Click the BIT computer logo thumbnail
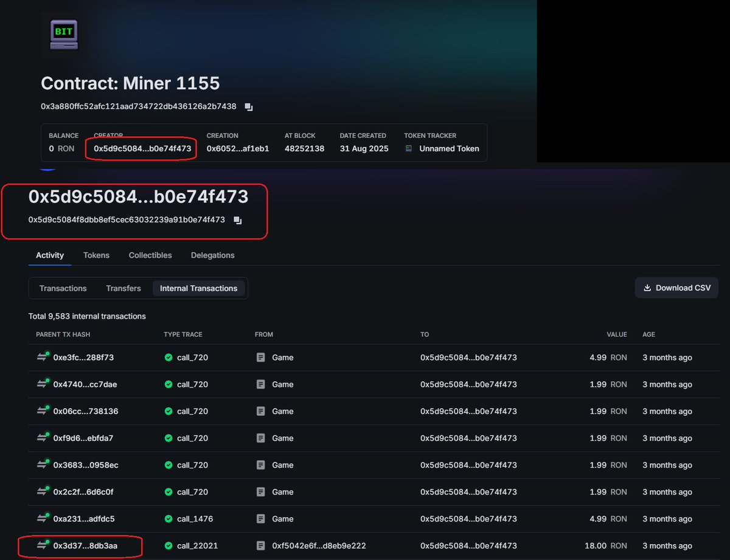The width and height of the screenshot is (730, 560). click(63, 34)
